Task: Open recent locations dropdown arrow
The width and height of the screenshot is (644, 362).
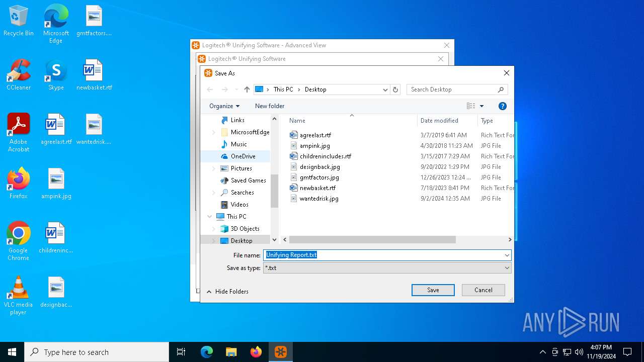Action: 236,89
